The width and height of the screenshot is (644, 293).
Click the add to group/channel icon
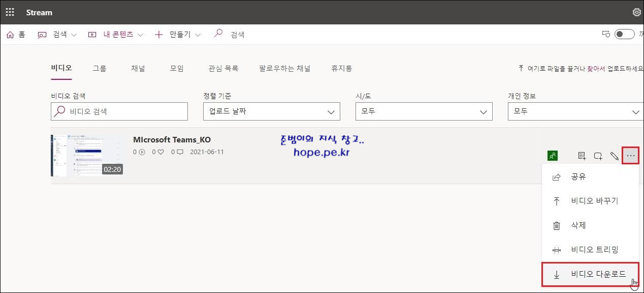(598, 156)
